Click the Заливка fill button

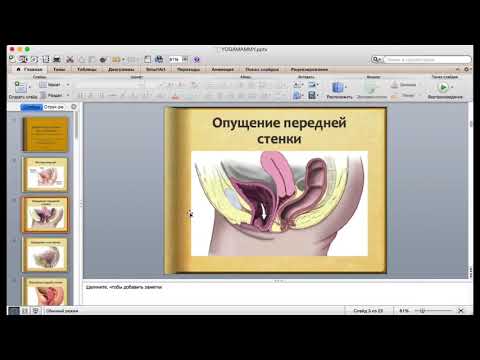[x=404, y=85]
